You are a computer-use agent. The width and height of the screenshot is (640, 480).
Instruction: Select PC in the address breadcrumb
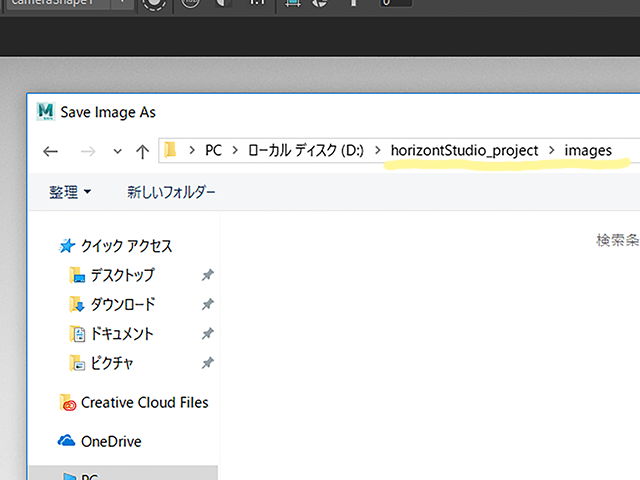213,151
